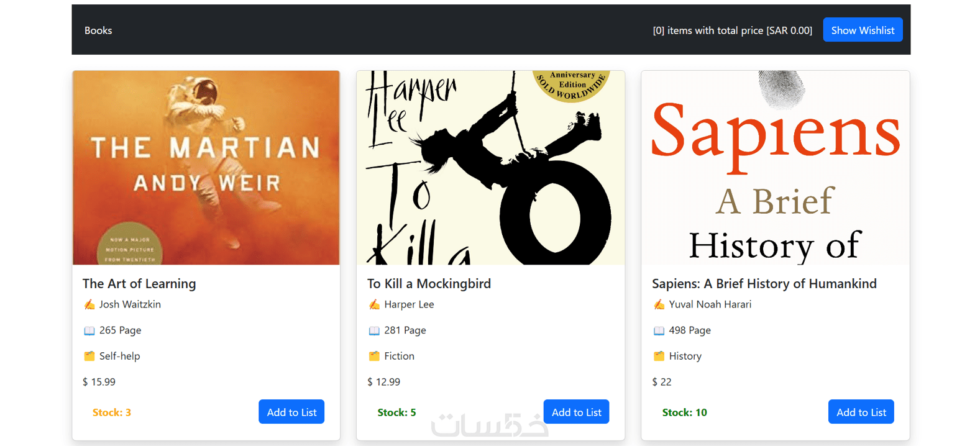This screenshot has width=980, height=446.
Task: Click the folder icon beside Self-help
Action: (89, 356)
